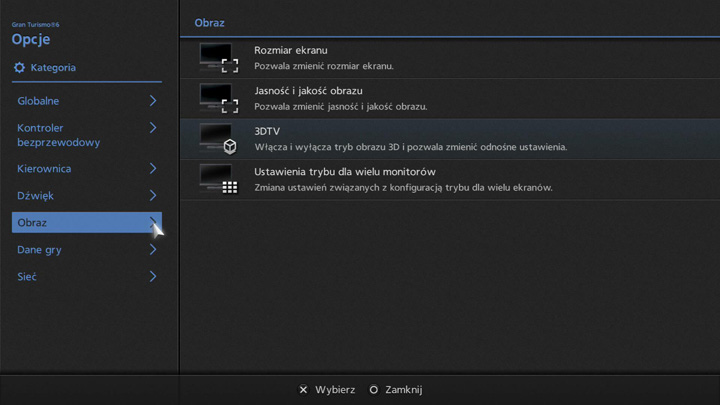Click the Jasność i jakość obrazu icon
The height and width of the screenshot is (405, 720).
pos(218,98)
